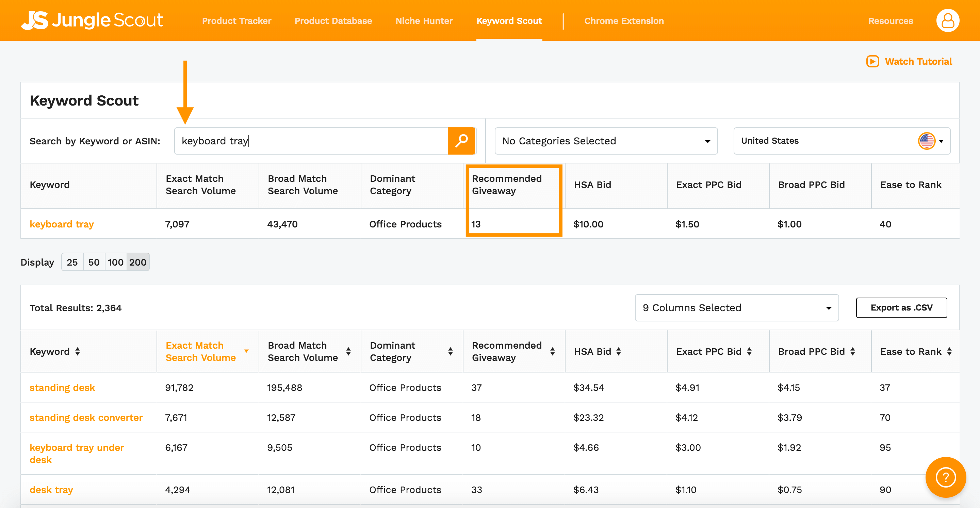Sort by HSA Bid column arrows
This screenshot has width=980, height=508.
pos(619,351)
